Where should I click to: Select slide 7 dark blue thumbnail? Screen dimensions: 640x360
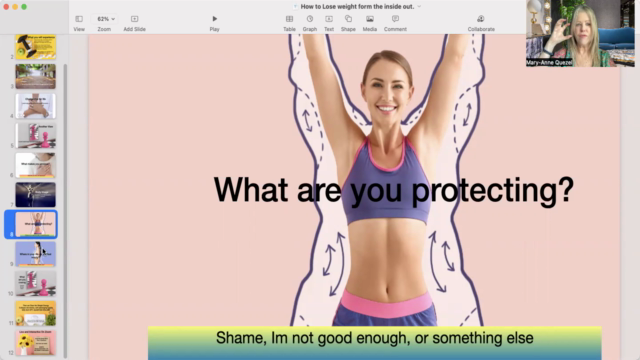(x=36, y=195)
